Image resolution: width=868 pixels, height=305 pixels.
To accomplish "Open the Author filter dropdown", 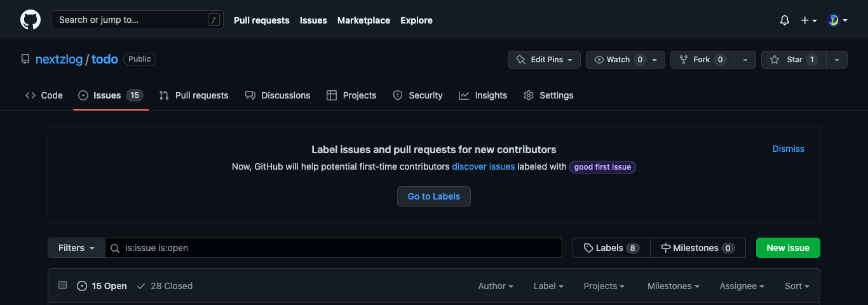I will pyautogui.click(x=496, y=286).
